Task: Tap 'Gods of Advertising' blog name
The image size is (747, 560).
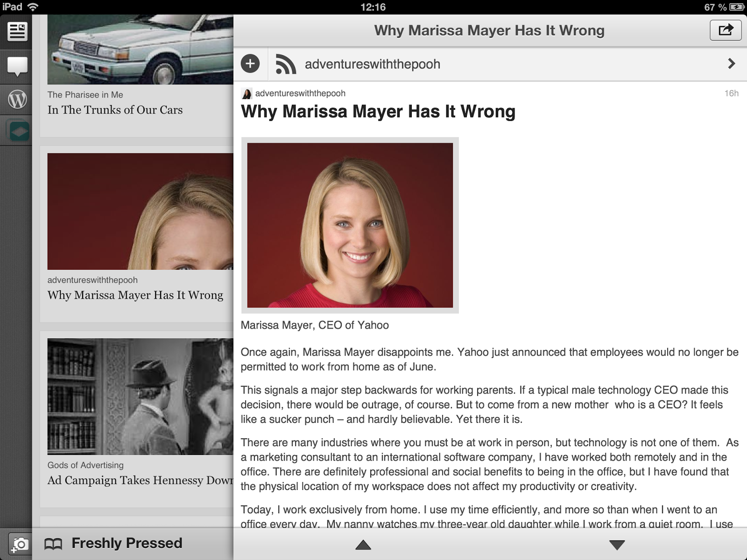Action: point(85,465)
